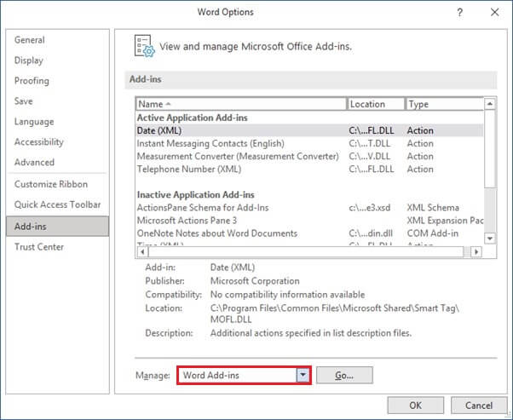This screenshot has width=513, height=420.
Task: Click the COM Add-in type cell
Action: pyautogui.click(x=433, y=233)
